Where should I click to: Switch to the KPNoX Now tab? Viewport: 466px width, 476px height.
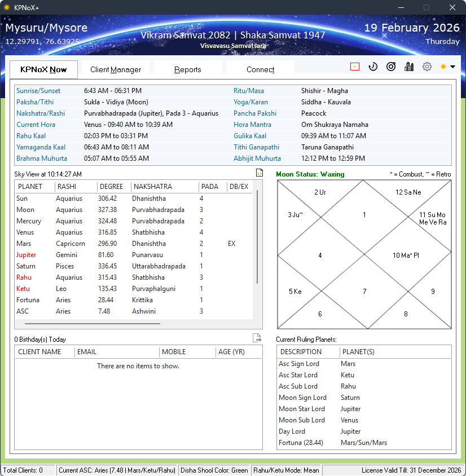43,69
